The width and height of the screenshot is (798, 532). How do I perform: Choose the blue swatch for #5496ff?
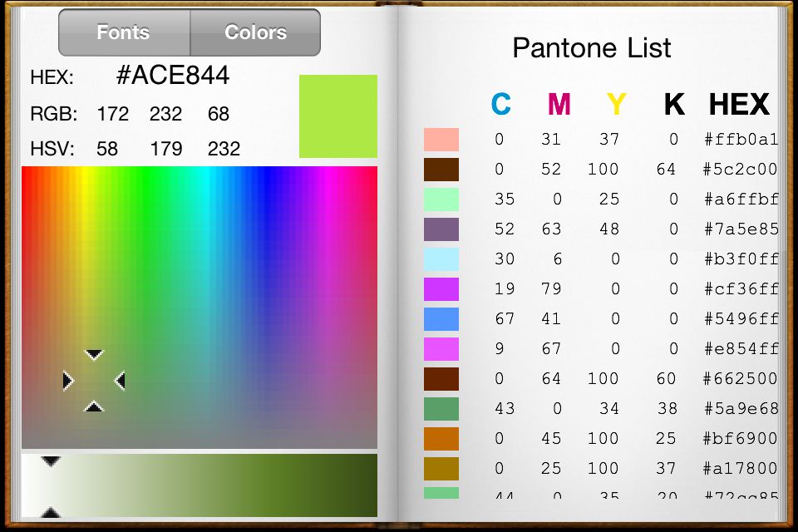tap(441, 319)
